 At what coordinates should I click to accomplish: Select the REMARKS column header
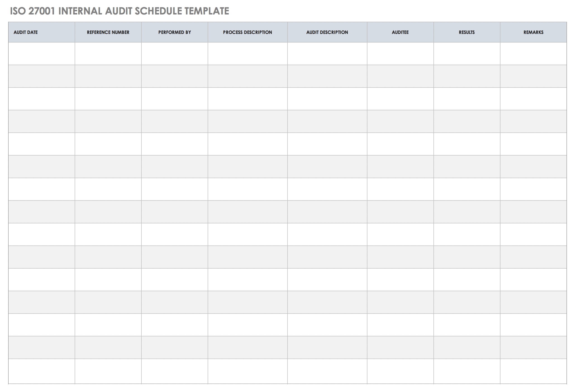(x=534, y=32)
